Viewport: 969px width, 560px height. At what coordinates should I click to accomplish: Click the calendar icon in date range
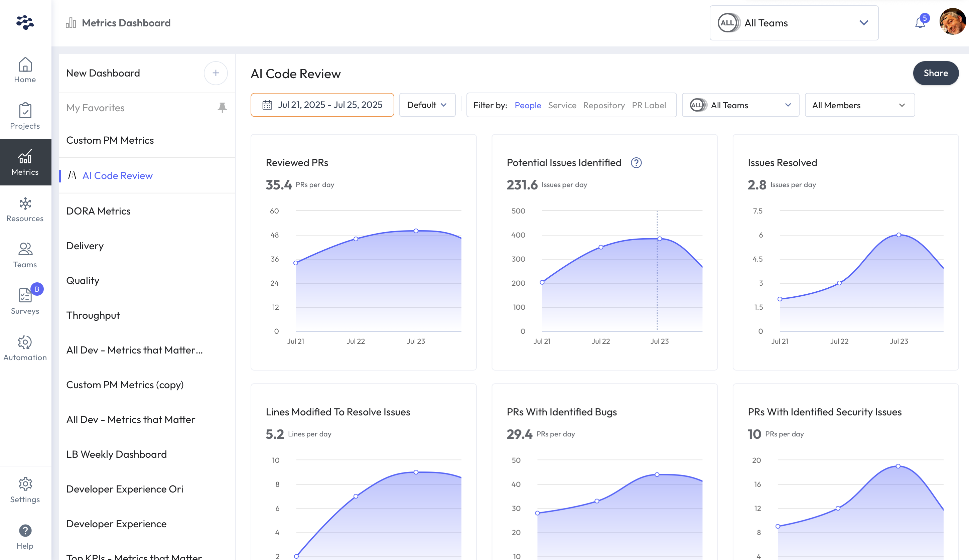(267, 105)
